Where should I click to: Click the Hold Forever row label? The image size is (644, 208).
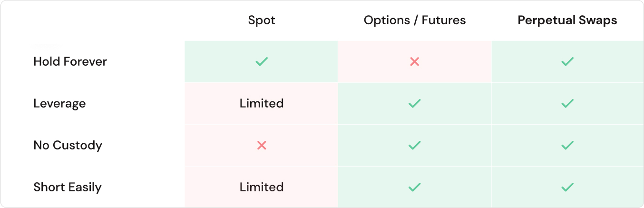coord(70,61)
